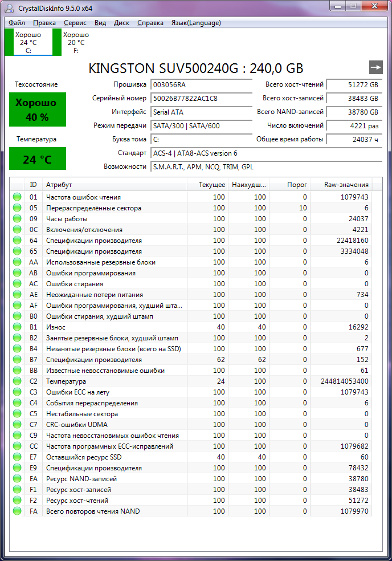The height and width of the screenshot is (561, 392).
Task: Click status icon for attribute FA
Action: click(17, 511)
